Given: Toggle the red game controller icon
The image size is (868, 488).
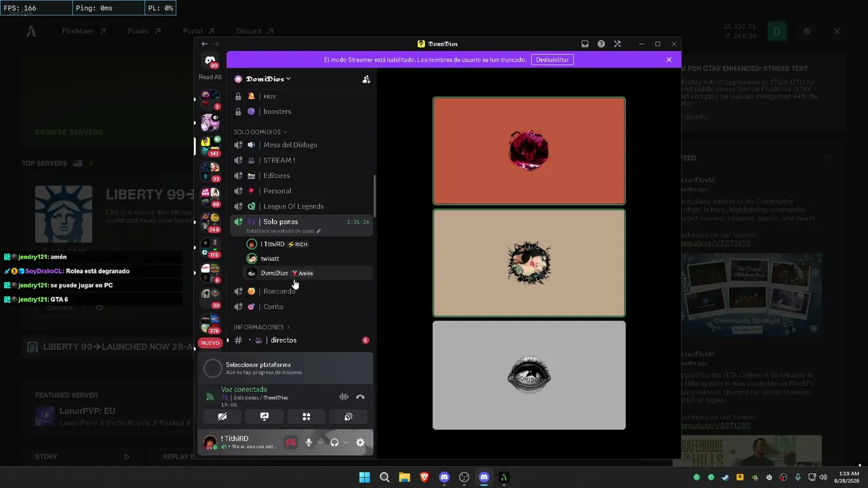Looking at the screenshot, I should pos(290,443).
